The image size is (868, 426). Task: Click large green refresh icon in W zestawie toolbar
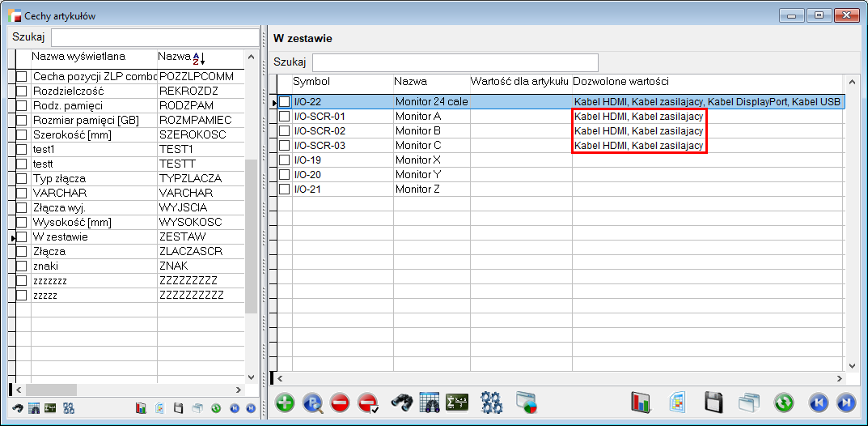point(784,403)
